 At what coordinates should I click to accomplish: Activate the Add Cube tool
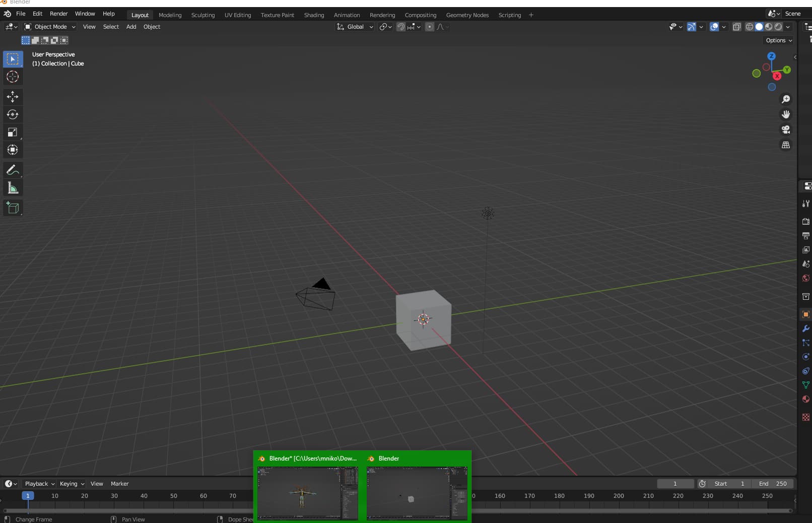(x=13, y=208)
